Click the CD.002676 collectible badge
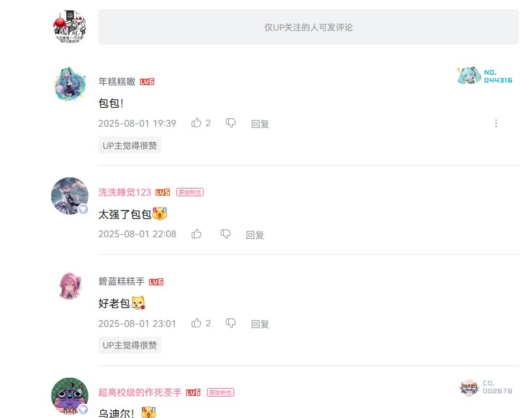 [x=486, y=387]
